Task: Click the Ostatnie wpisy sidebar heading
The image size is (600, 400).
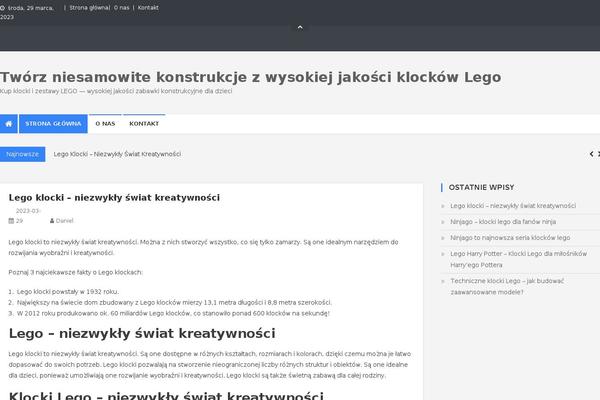Action: 481,187
